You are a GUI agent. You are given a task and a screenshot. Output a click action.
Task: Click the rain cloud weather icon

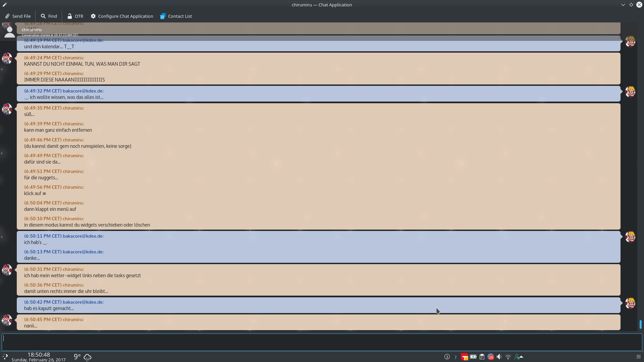pyautogui.click(x=88, y=357)
